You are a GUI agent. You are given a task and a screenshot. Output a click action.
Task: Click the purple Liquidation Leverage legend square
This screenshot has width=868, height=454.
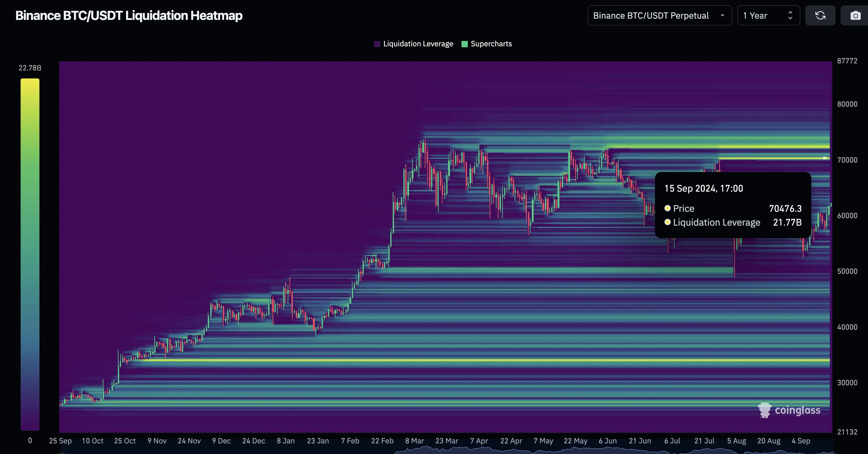pos(377,44)
